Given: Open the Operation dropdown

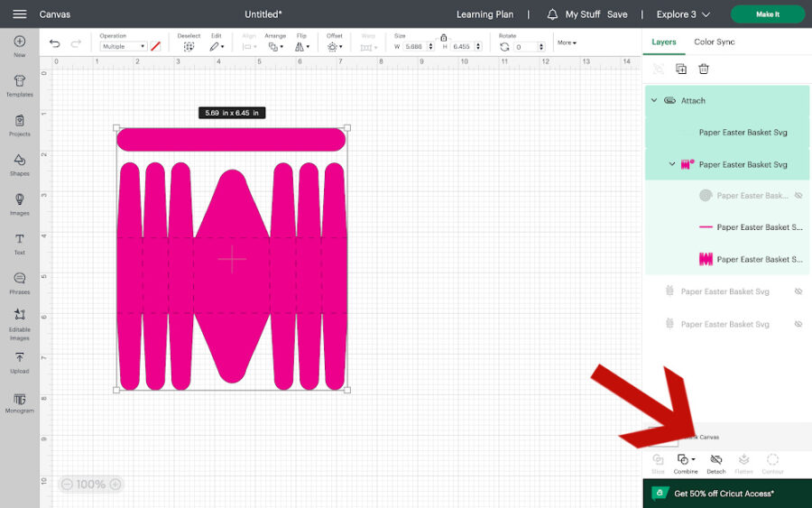Looking at the screenshot, I should [123, 46].
